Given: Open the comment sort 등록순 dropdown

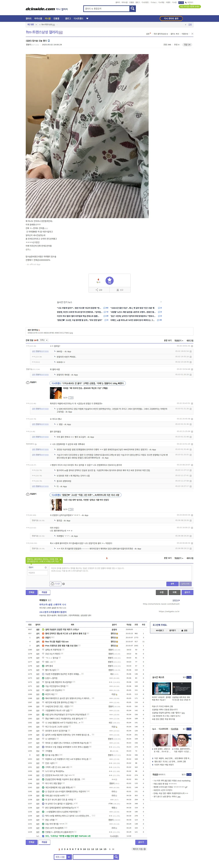Looking at the screenshot, I should tap(44, 340).
